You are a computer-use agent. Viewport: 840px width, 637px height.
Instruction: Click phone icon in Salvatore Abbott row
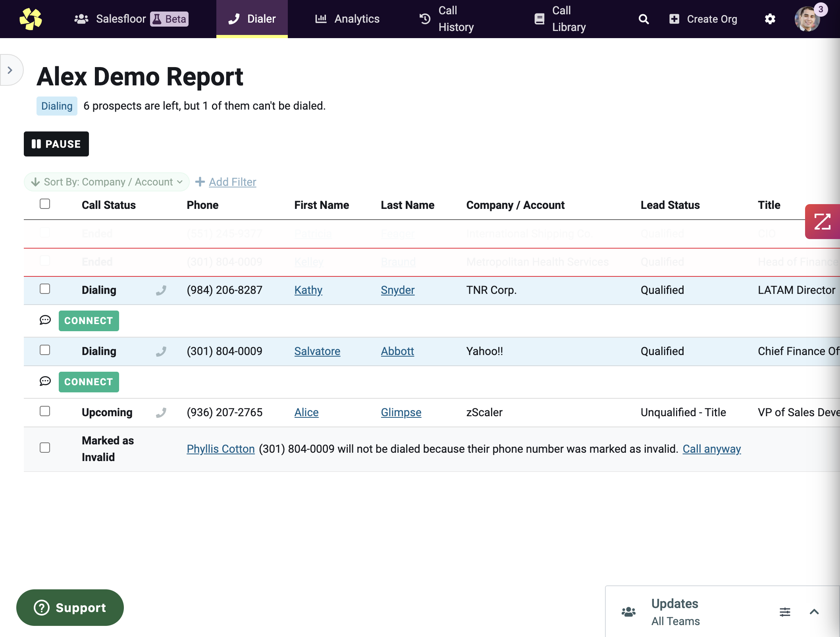click(161, 351)
